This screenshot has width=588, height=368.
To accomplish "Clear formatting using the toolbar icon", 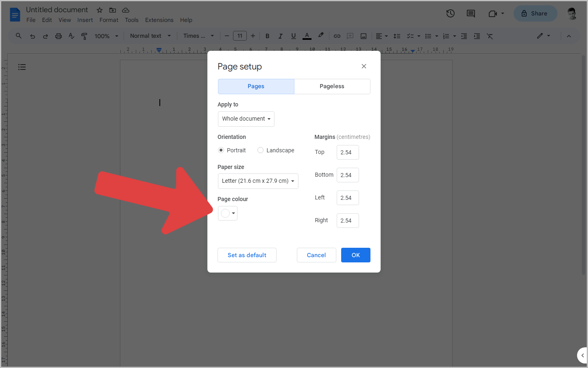I will (x=490, y=36).
